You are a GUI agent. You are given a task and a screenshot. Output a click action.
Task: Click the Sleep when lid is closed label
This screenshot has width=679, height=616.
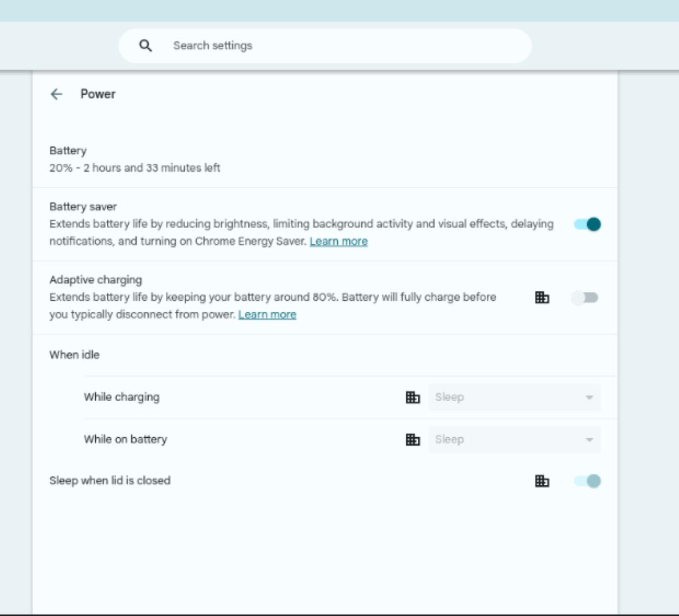[x=110, y=481]
